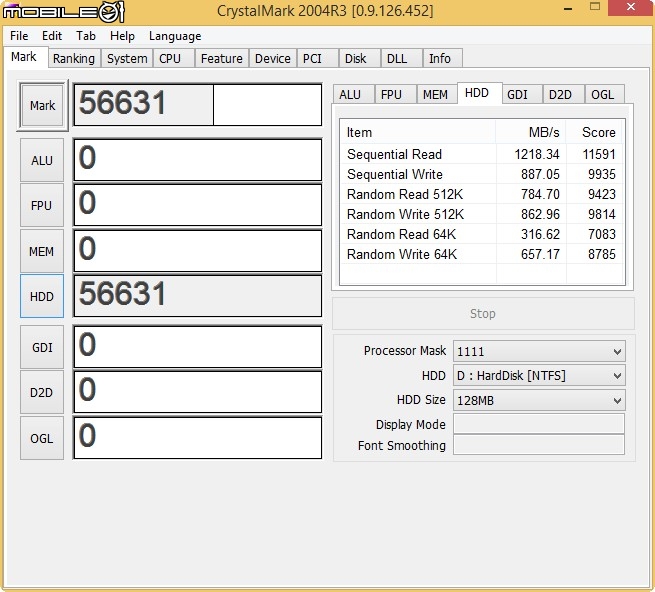Viewport: 655px width, 592px height.
Task: Click the ALU score box
Action: tap(198, 160)
